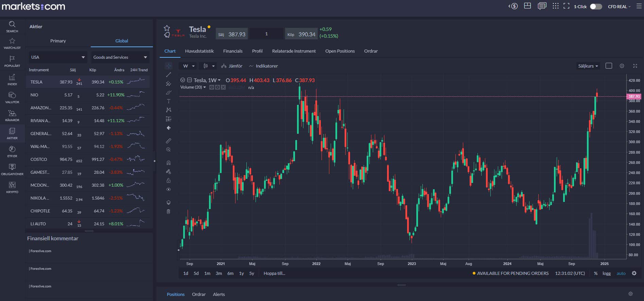Open the Index sidebar section

tap(12, 80)
